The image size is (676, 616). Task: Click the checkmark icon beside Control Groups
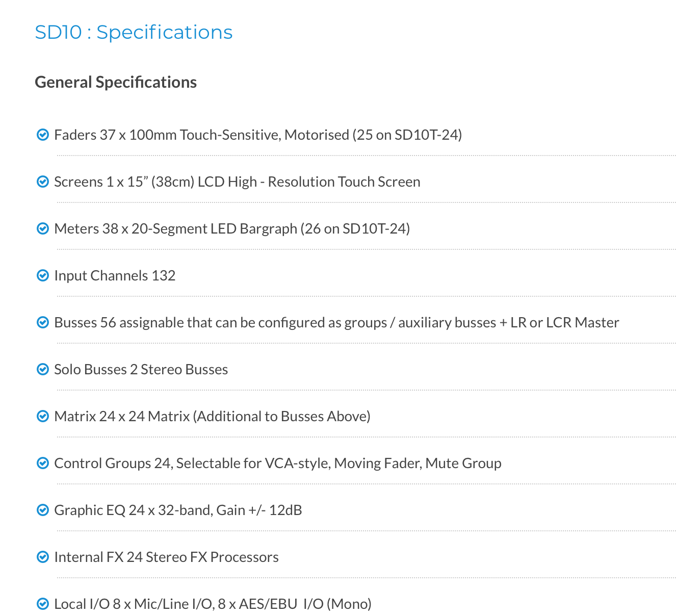[x=43, y=463]
